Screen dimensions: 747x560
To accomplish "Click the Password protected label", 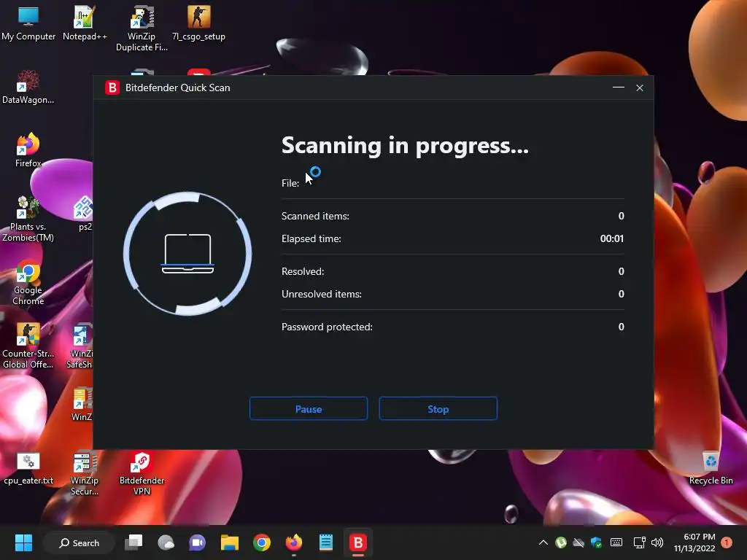I will (327, 327).
